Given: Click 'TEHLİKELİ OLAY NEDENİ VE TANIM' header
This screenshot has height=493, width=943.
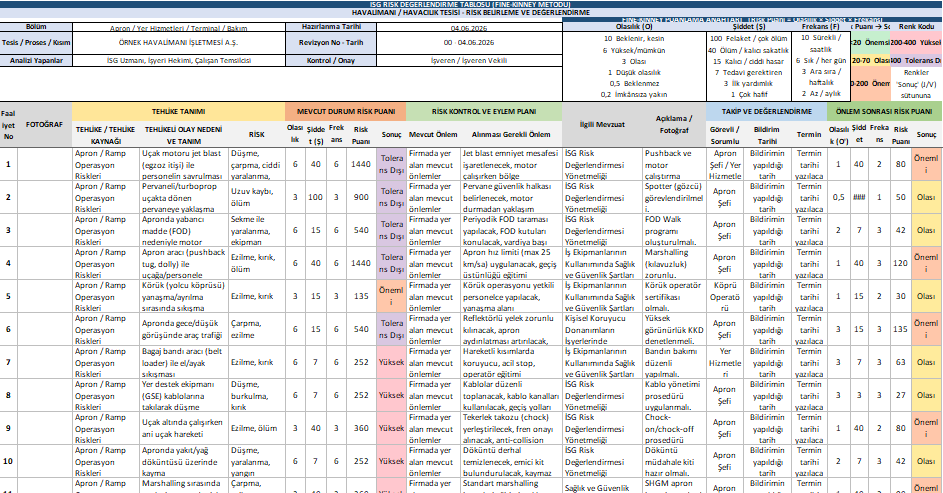Looking at the screenshot, I should pos(183,135).
